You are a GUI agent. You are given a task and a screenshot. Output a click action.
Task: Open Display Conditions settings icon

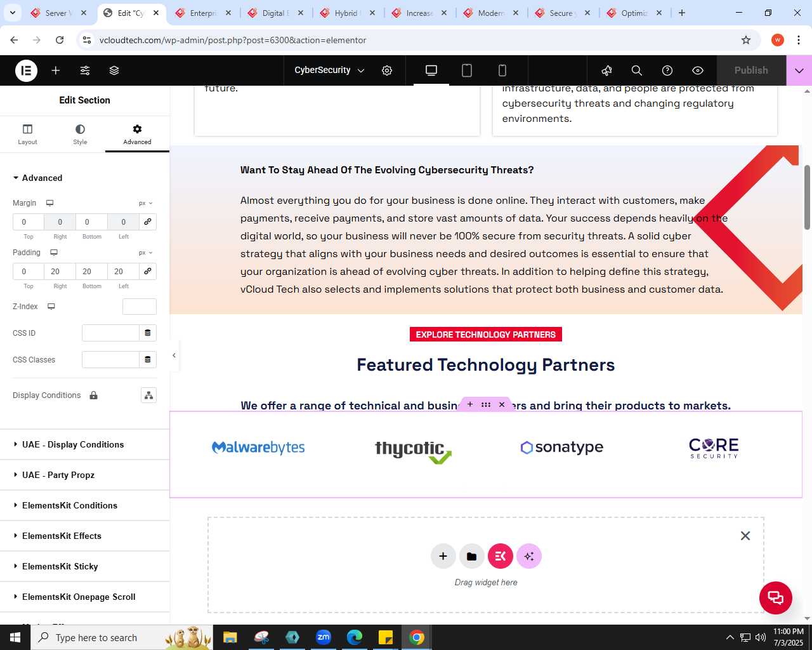[x=148, y=395]
